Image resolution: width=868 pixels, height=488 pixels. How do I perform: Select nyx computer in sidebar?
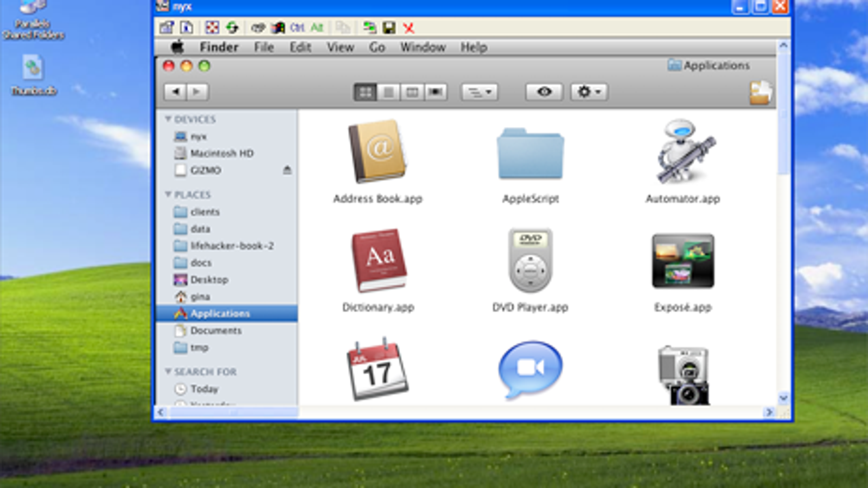point(226,137)
